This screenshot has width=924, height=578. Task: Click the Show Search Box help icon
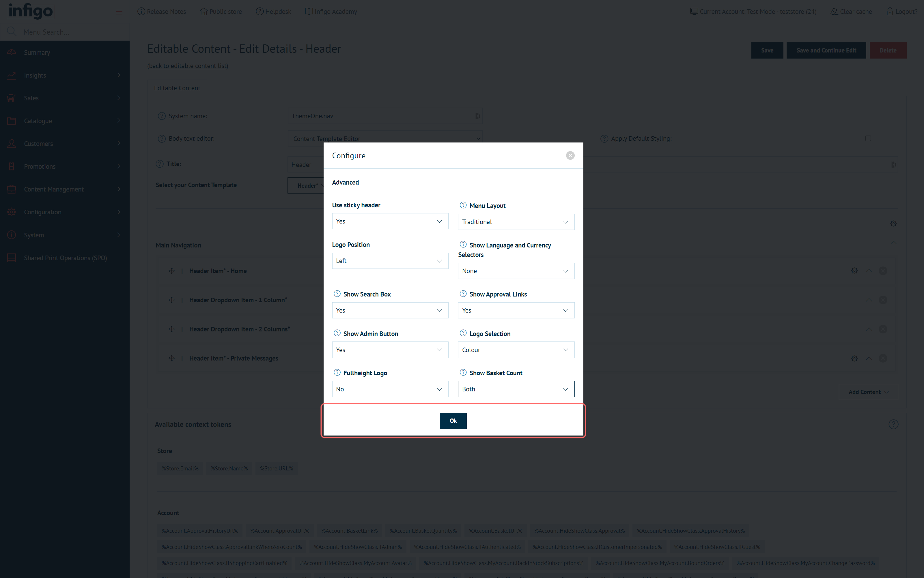pyautogui.click(x=337, y=294)
